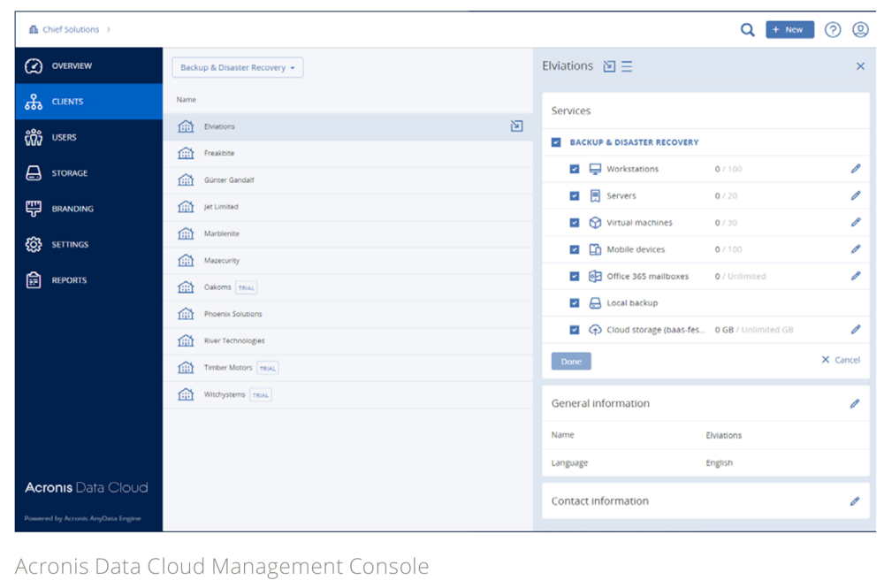This screenshot has height=588, width=884.
Task: Select the Phoenix Solutions client row
Action: [x=232, y=314]
